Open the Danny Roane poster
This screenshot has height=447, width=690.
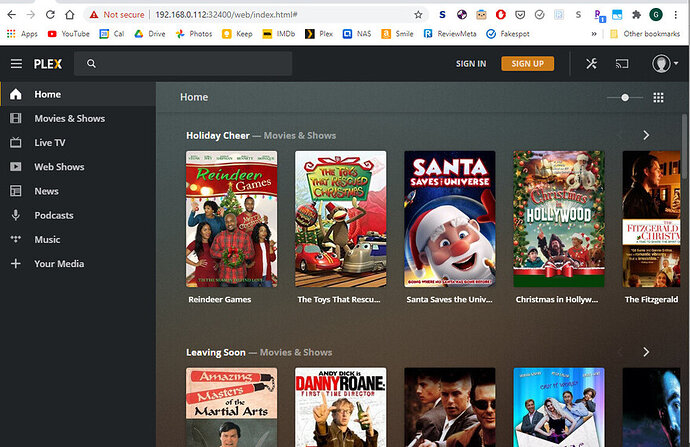coord(341,407)
